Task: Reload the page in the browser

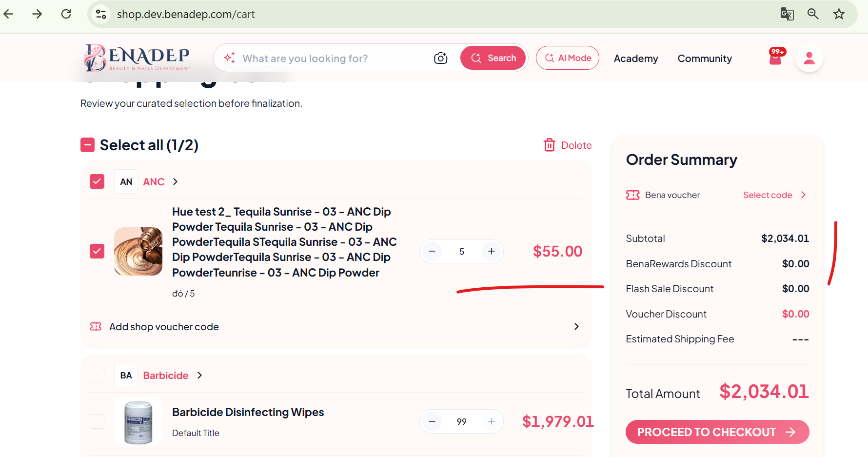Action: 66,14
